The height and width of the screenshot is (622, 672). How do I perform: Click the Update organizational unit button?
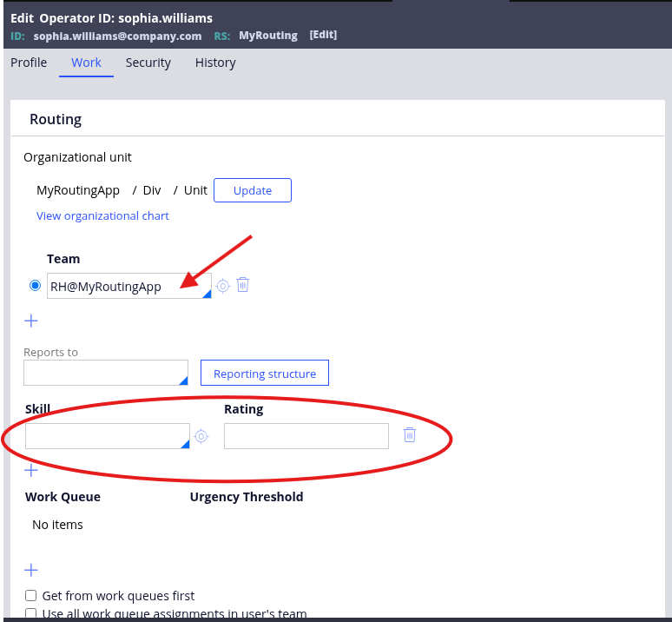(252, 190)
